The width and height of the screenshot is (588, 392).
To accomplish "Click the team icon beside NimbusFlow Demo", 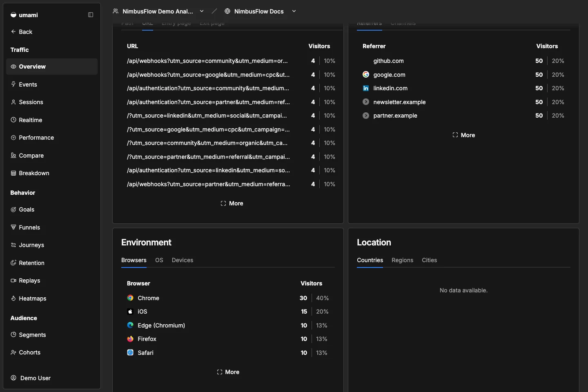I will pyautogui.click(x=116, y=11).
